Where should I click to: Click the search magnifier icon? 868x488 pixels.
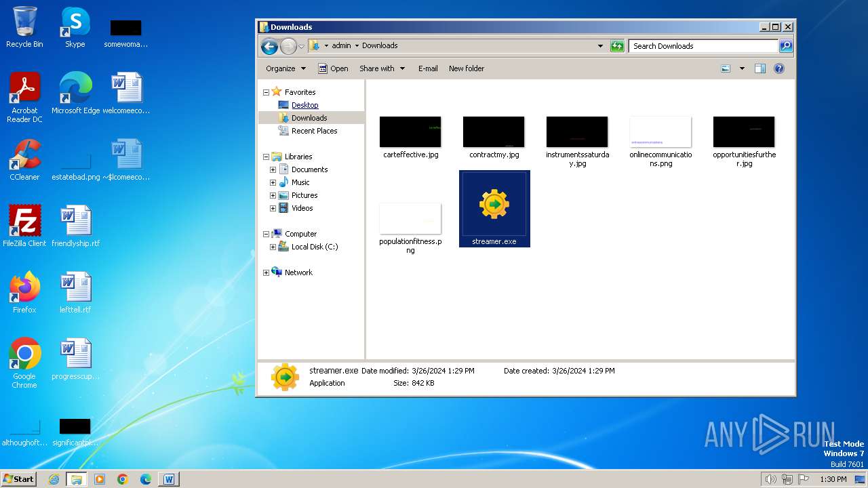pyautogui.click(x=786, y=46)
